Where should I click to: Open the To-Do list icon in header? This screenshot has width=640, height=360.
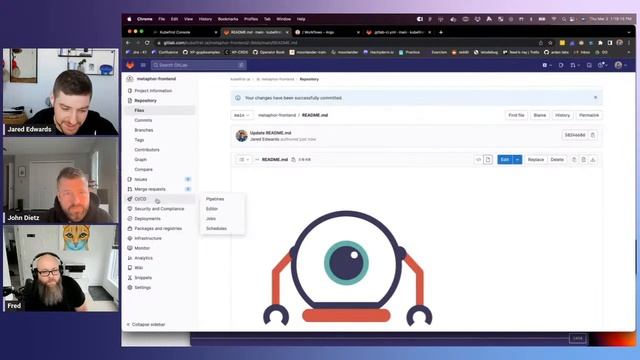(x=589, y=65)
